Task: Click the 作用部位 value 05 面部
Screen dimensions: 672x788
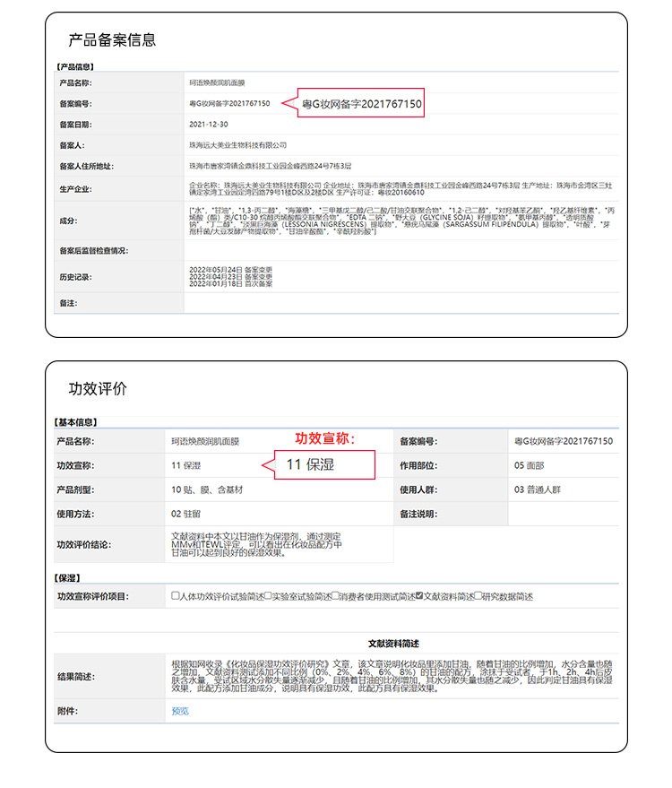Action: click(x=529, y=465)
